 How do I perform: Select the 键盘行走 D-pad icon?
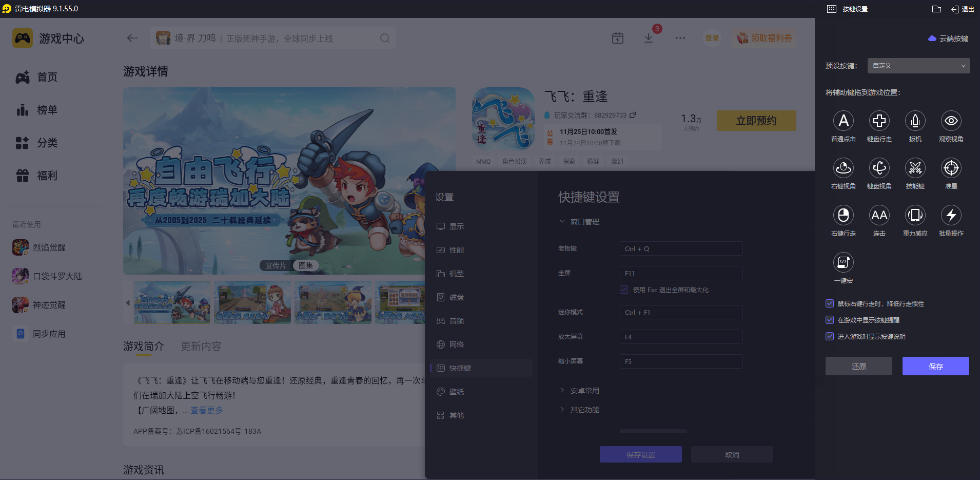pyautogui.click(x=879, y=121)
